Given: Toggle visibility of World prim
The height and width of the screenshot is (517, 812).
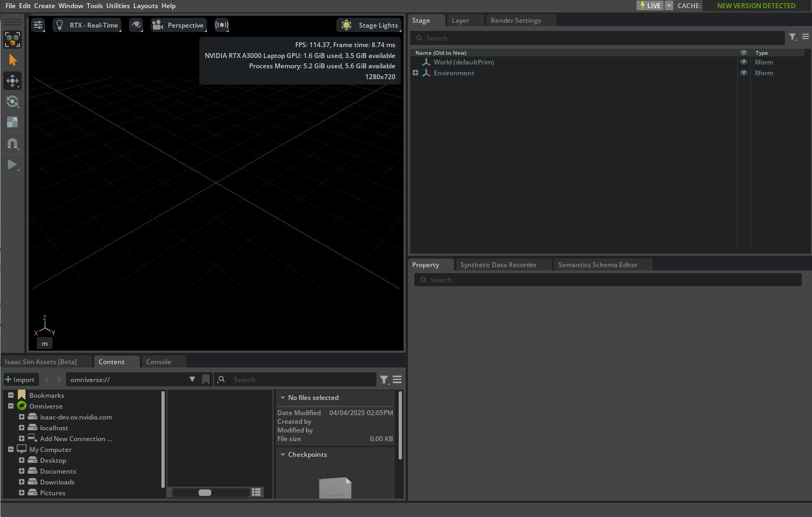Looking at the screenshot, I should coord(744,62).
